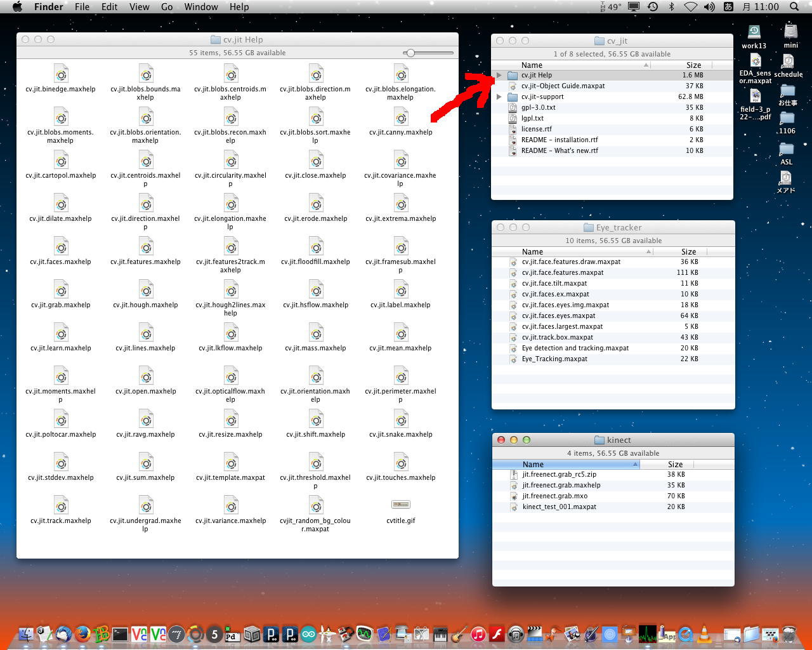Image resolution: width=812 pixels, height=650 pixels.
Task: Open the File menu
Action: [82, 7]
